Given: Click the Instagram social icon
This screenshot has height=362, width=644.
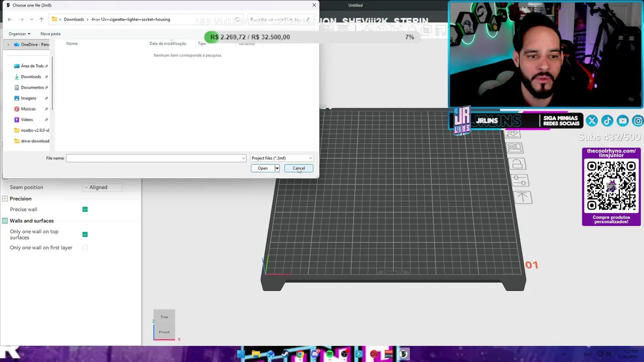Looking at the screenshot, I should [x=638, y=121].
